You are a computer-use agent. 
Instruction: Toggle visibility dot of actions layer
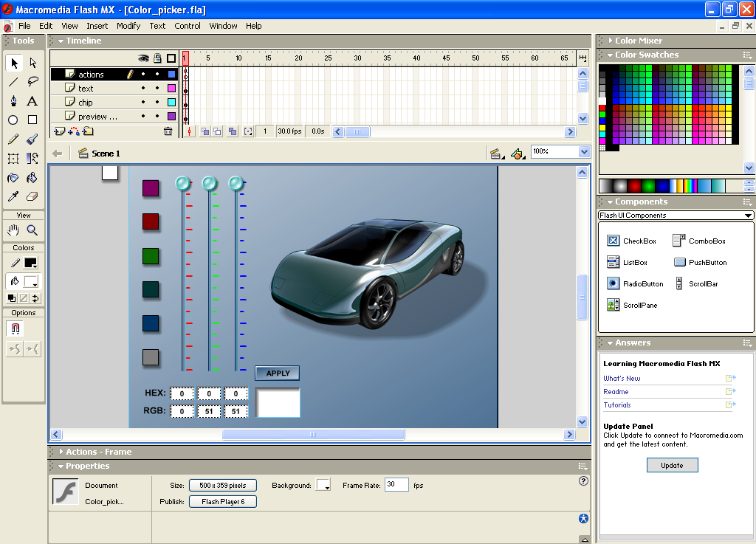pyautogui.click(x=143, y=75)
